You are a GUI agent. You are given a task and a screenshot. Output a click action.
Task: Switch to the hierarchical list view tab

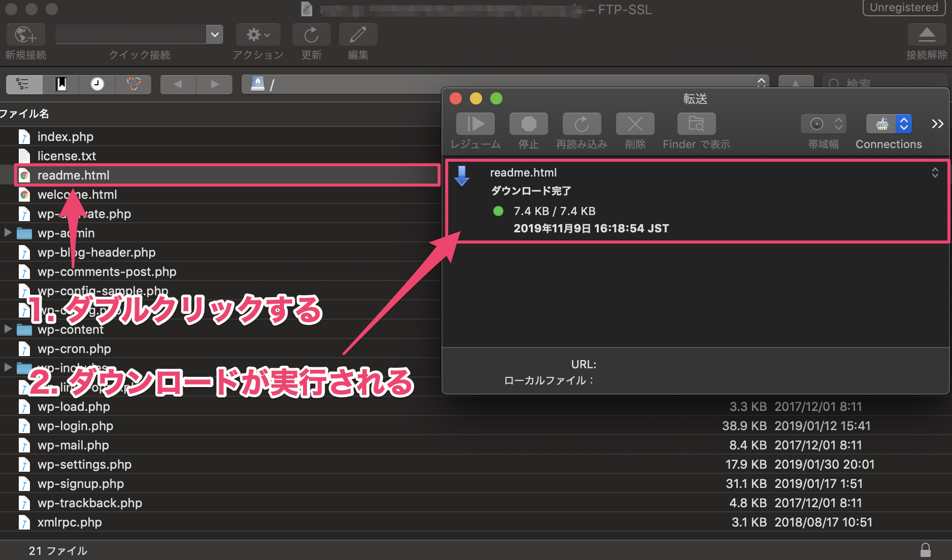[x=23, y=84]
